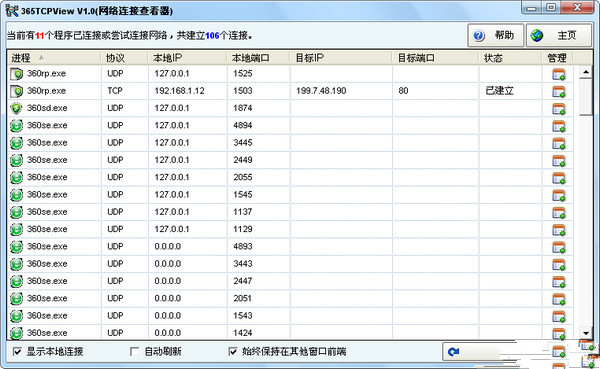Click the 365TCPView title bar app icon
Viewport: 600px width, 369px height.
click(12, 10)
